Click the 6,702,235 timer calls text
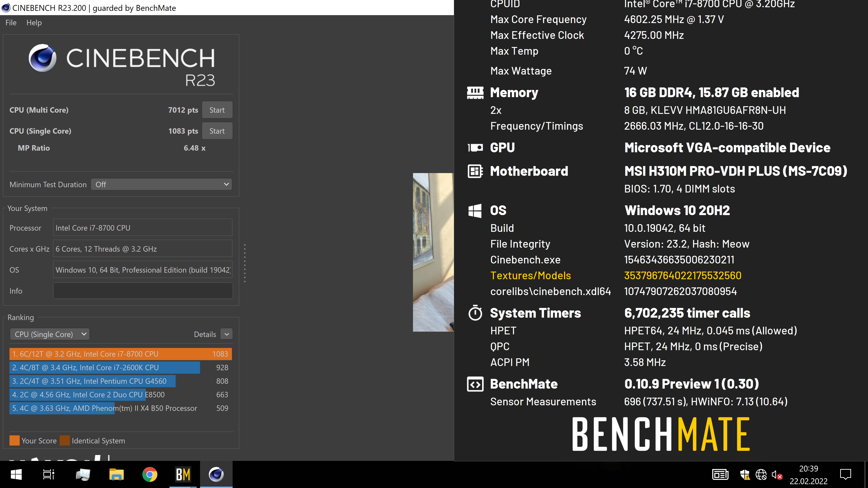Screen dimensions: 868x488 click(x=687, y=313)
